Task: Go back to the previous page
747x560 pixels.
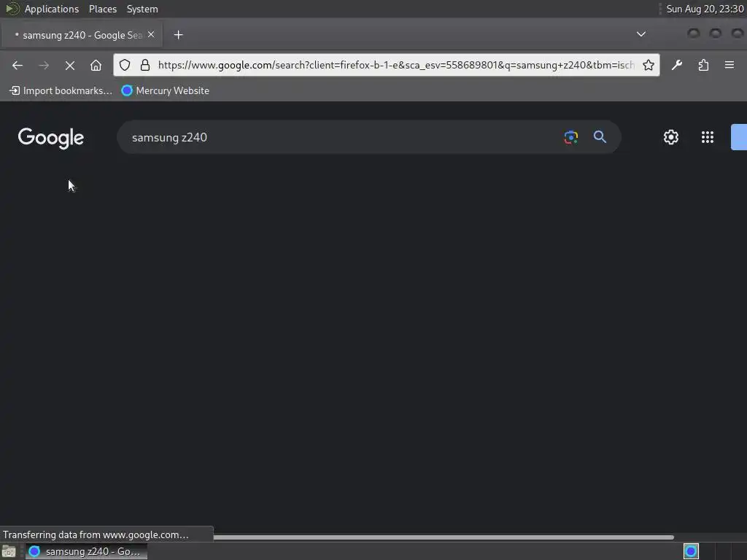Action: click(18, 65)
